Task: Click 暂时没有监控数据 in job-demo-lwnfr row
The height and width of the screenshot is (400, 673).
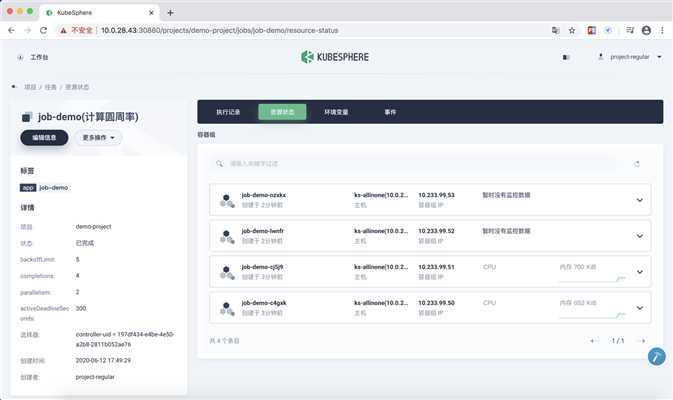Action: pyautogui.click(x=506, y=231)
